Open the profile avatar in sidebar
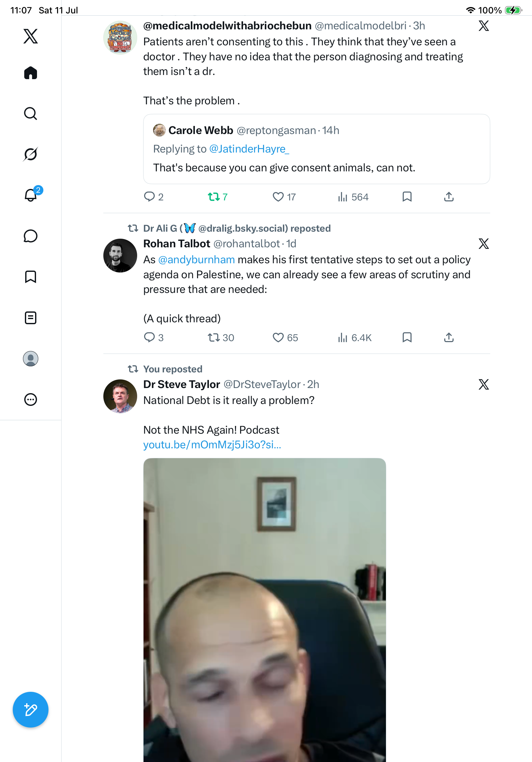 tap(31, 359)
